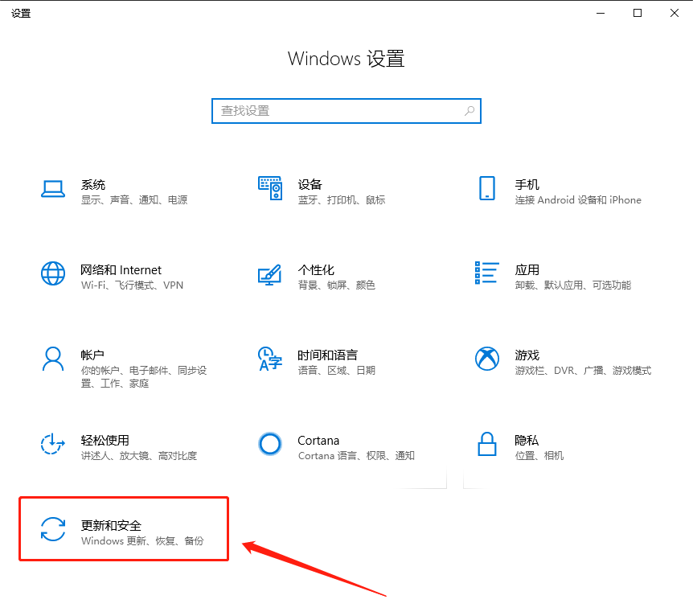
Task: Click the description 位置、相机
Action: 539,455
